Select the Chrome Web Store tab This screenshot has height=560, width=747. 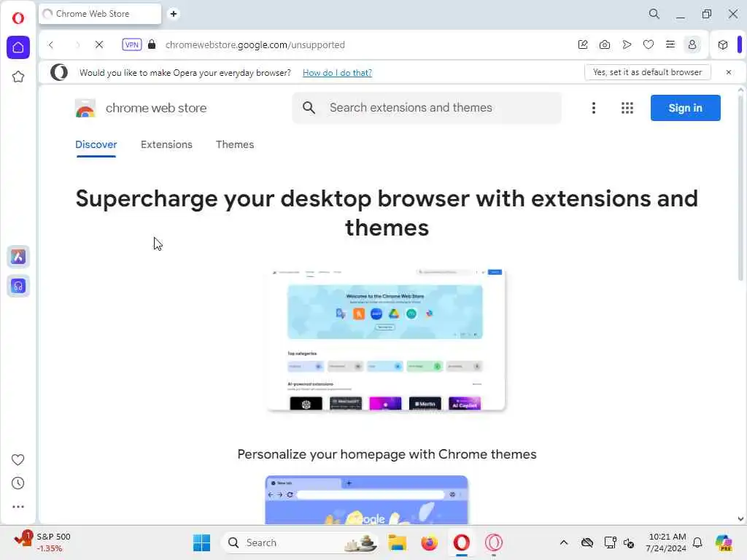click(100, 14)
